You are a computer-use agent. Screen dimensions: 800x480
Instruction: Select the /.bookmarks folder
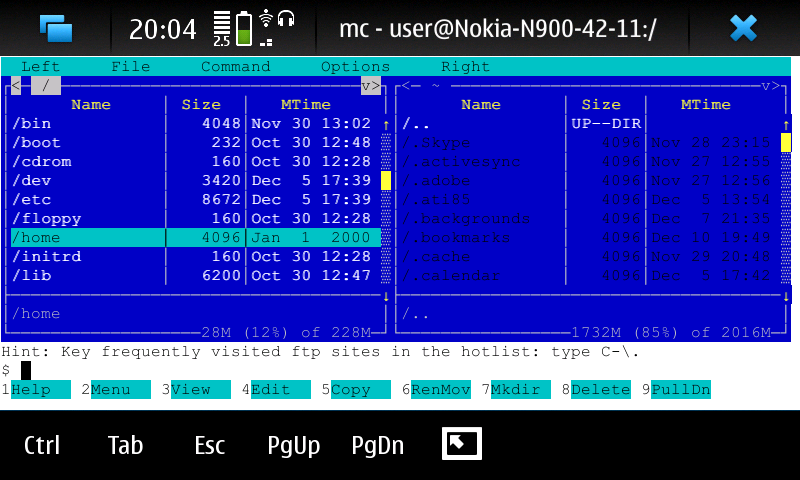591,238
